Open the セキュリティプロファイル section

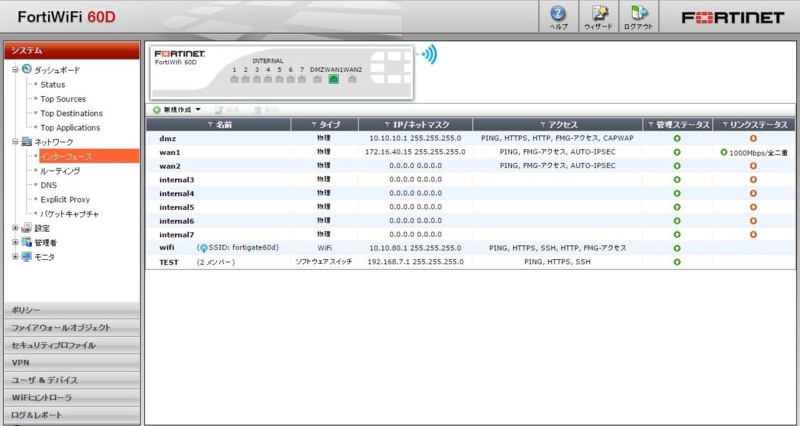(x=72, y=345)
